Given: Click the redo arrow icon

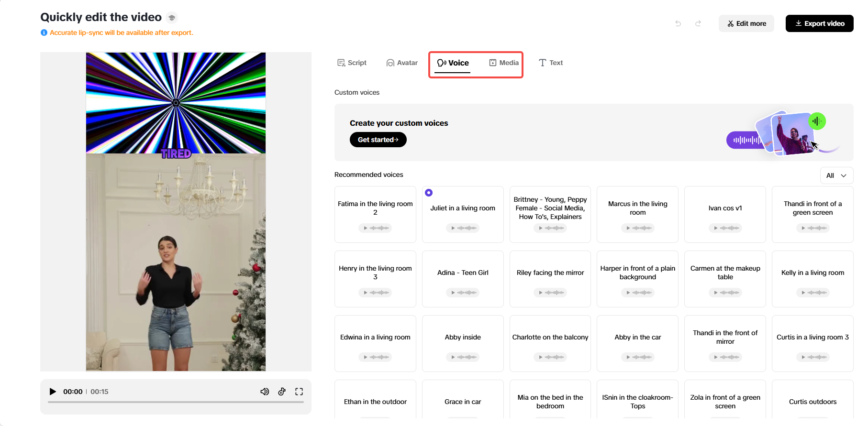Looking at the screenshot, I should [x=698, y=23].
